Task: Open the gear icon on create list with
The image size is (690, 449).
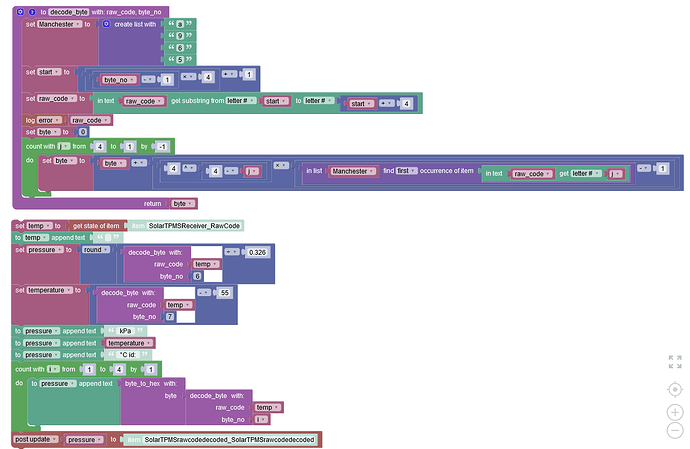Action: pos(106,24)
